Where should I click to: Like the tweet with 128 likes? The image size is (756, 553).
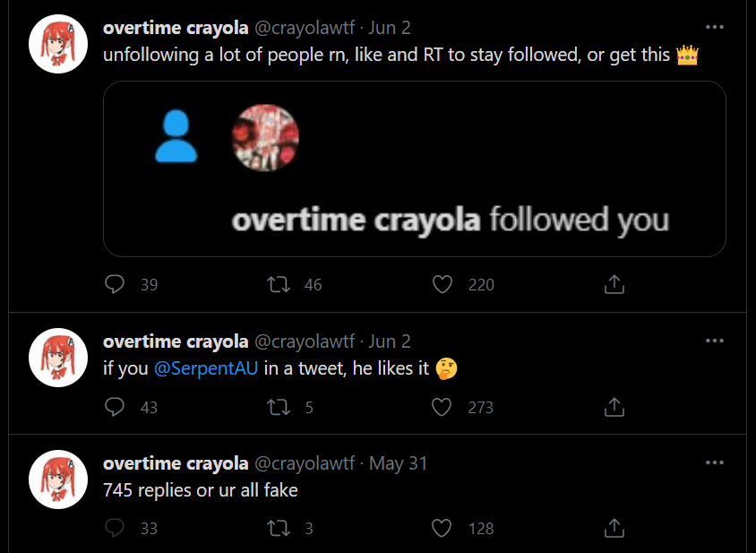point(442,528)
